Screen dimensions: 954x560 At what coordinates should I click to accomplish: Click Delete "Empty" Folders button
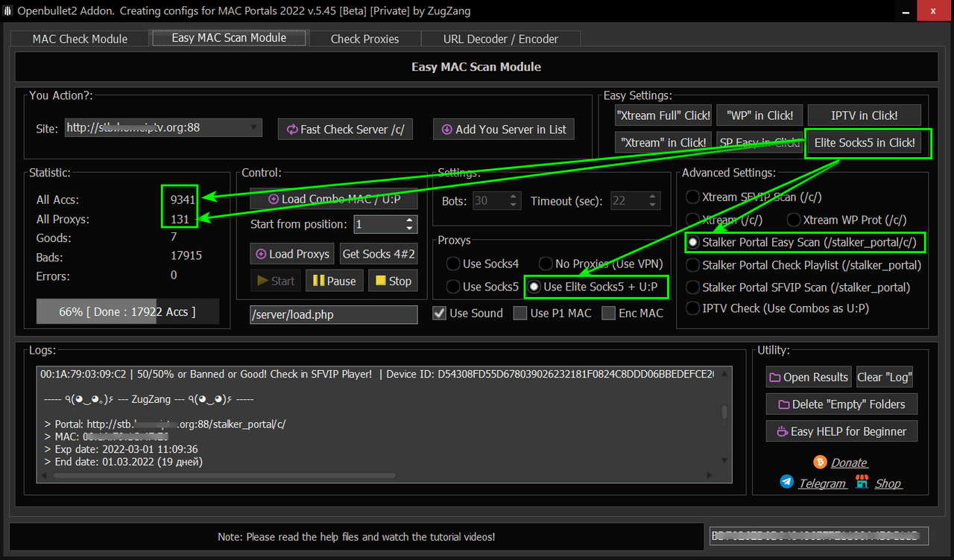(841, 404)
